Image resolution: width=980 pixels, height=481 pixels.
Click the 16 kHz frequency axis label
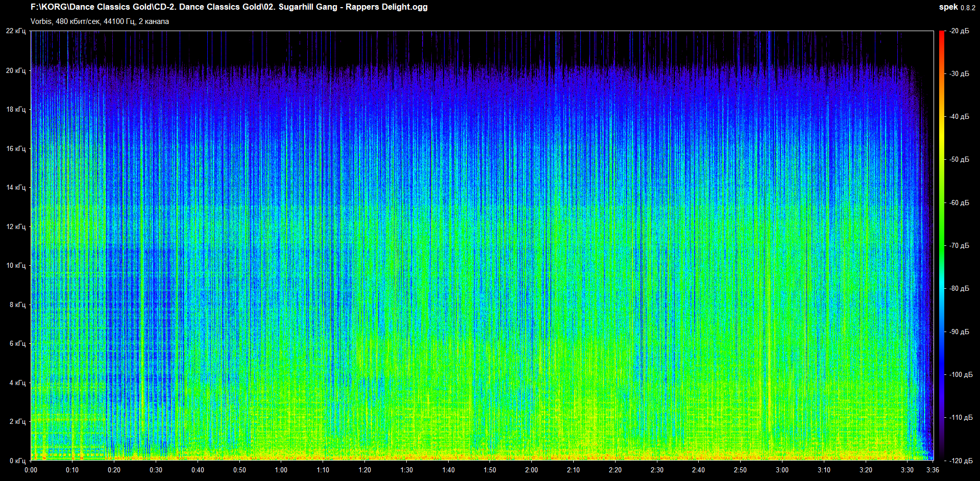(16, 148)
